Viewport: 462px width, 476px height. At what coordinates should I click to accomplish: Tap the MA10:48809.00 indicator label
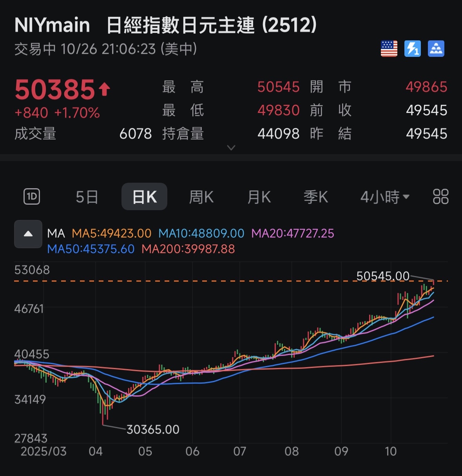201,233
